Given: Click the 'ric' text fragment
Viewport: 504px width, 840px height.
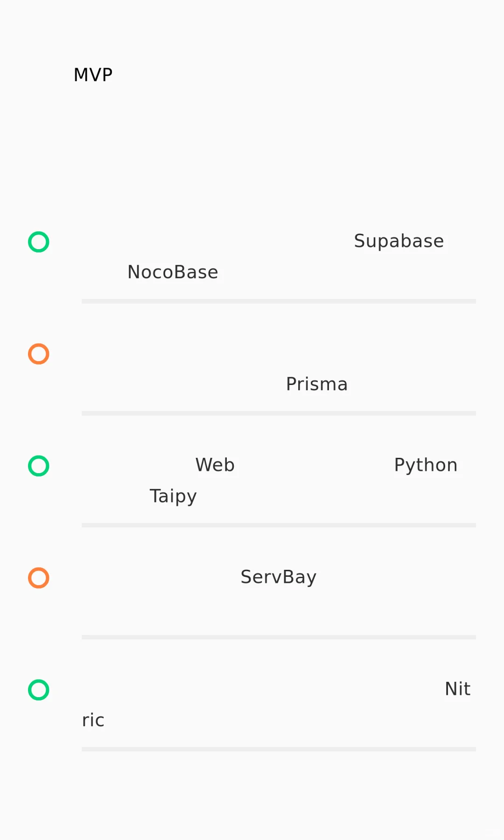Looking at the screenshot, I should 93,720.
